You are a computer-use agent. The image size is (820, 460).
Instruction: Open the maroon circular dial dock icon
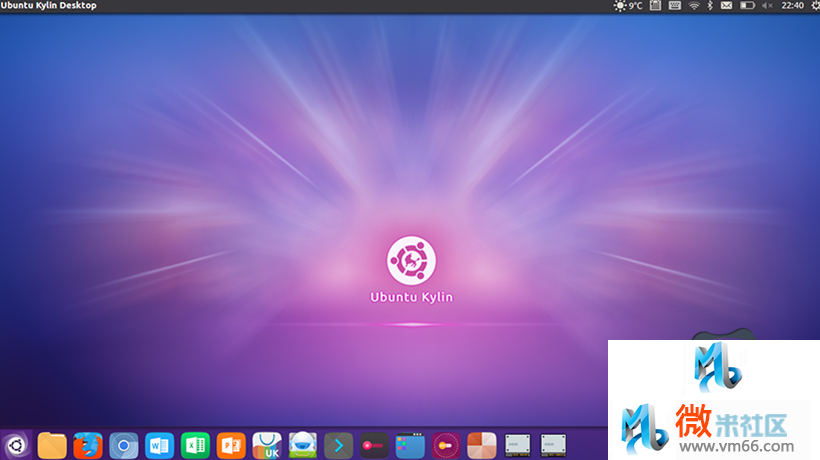(446, 446)
